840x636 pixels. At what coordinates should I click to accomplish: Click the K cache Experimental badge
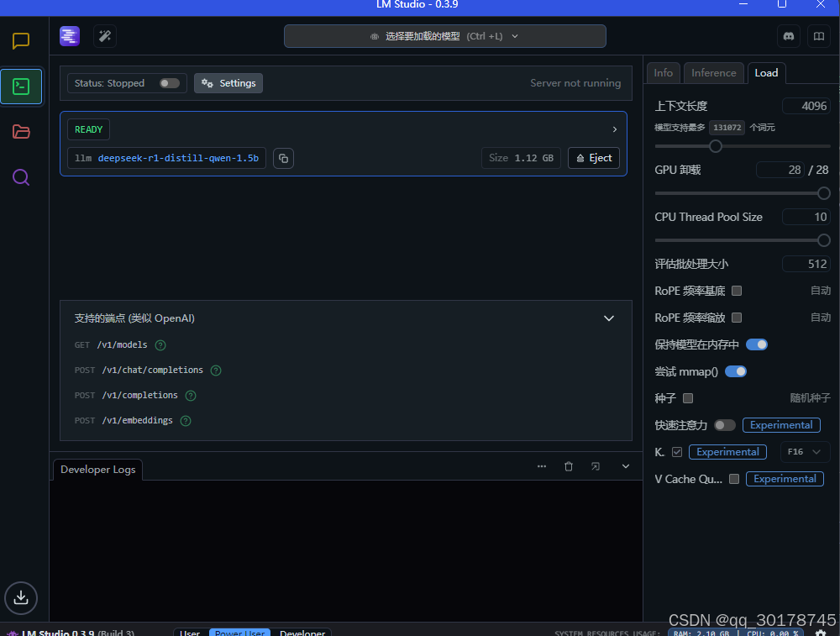(x=727, y=452)
